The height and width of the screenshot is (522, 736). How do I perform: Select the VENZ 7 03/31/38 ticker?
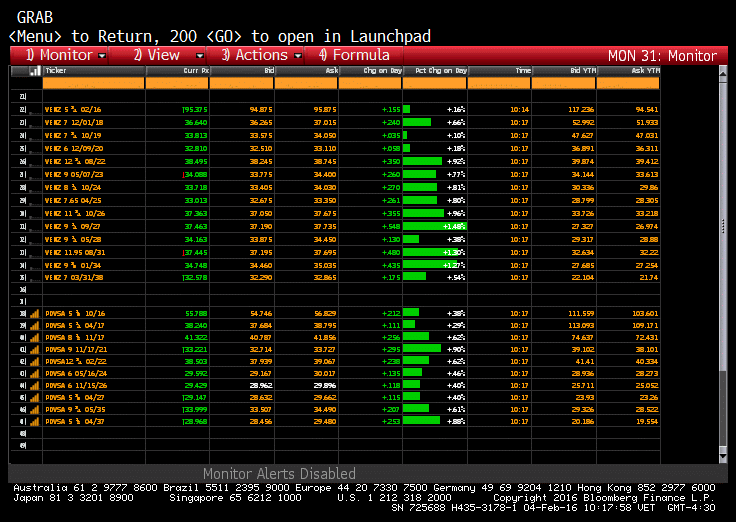click(74, 277)
